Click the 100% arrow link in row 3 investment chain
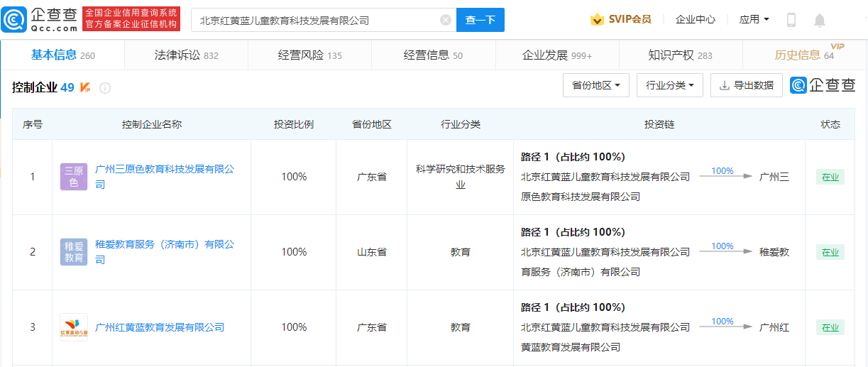Image resolution: width=868 pixels, height=367 pixels. 724,324
